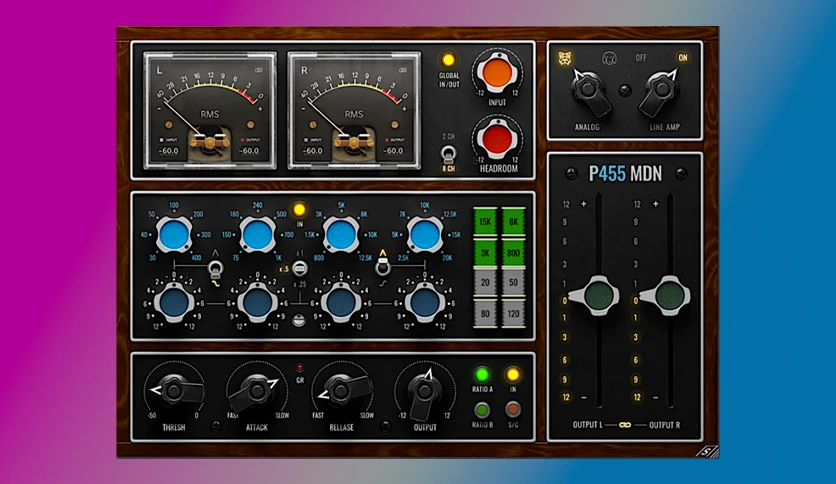The height and width of the screenshot is (484, 836).
Task: Click the red GR indicator lamp
Action: [300, 368]
